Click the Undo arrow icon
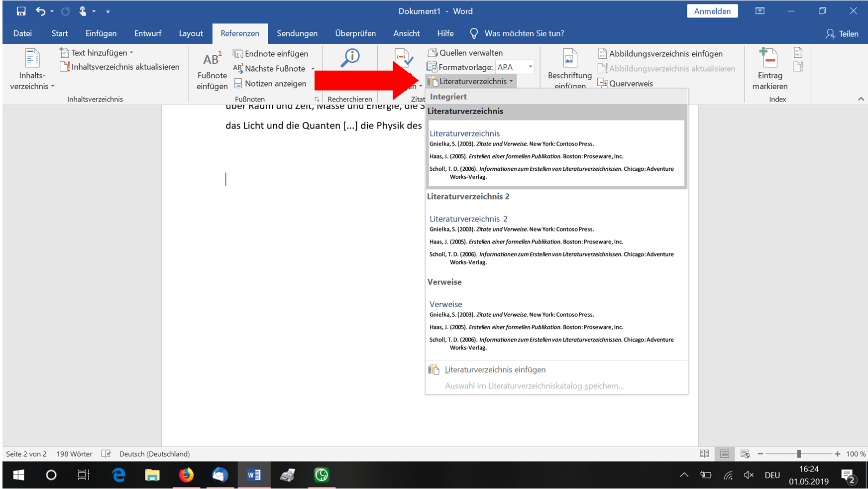Viewport: 868px width, 489px height. (40, 11)
